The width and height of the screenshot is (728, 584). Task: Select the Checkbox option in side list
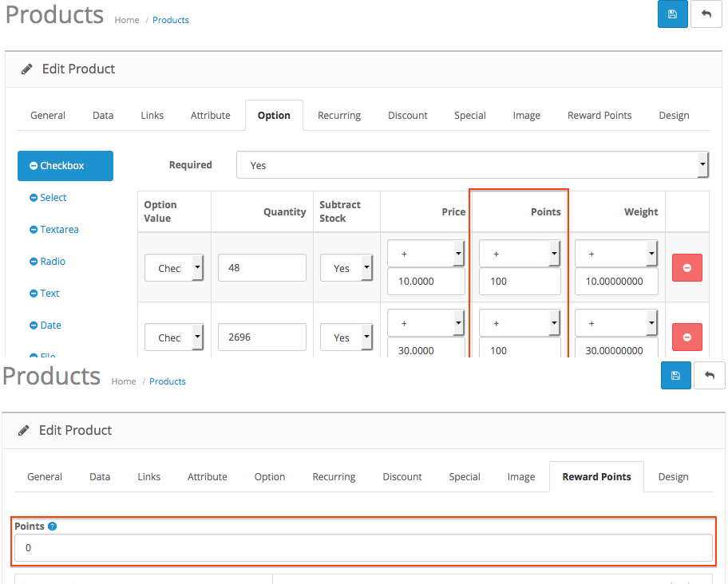[x=65, y=166]
